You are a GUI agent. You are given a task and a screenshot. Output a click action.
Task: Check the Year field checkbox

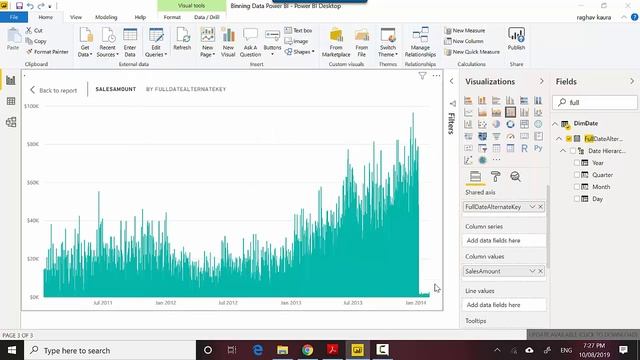(577, 163)
